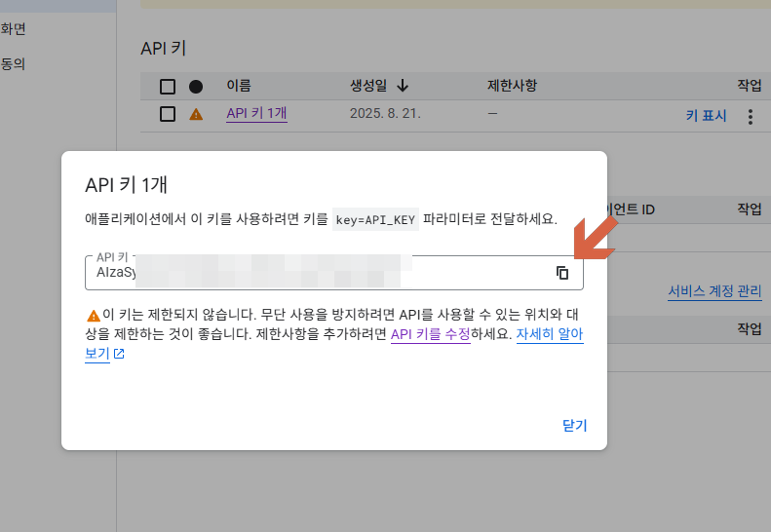Click the warning icon in API 키 1개 row
This screenshot has height=532, width=771.
coord(196,115)
